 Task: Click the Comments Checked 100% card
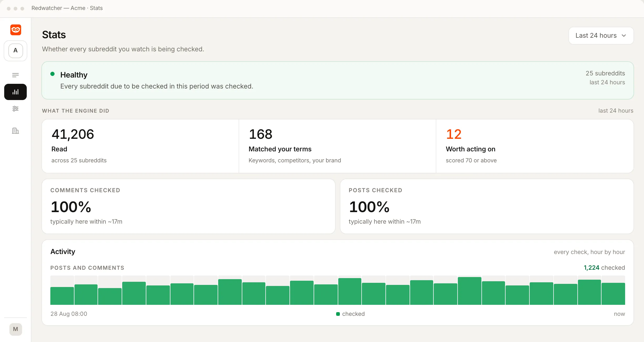point(189,206)
